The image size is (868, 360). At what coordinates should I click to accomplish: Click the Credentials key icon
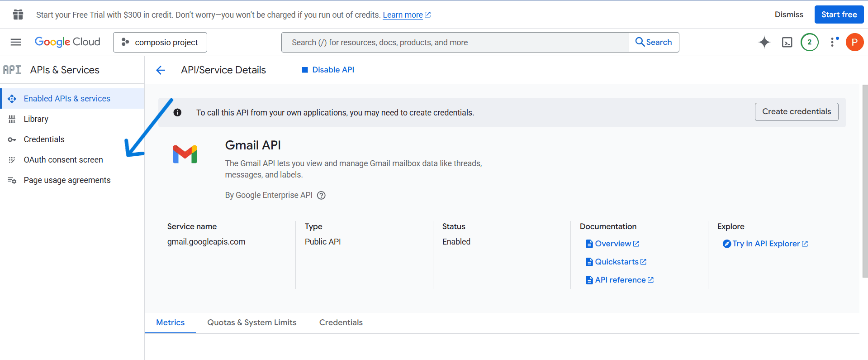(x=12, y=139)
